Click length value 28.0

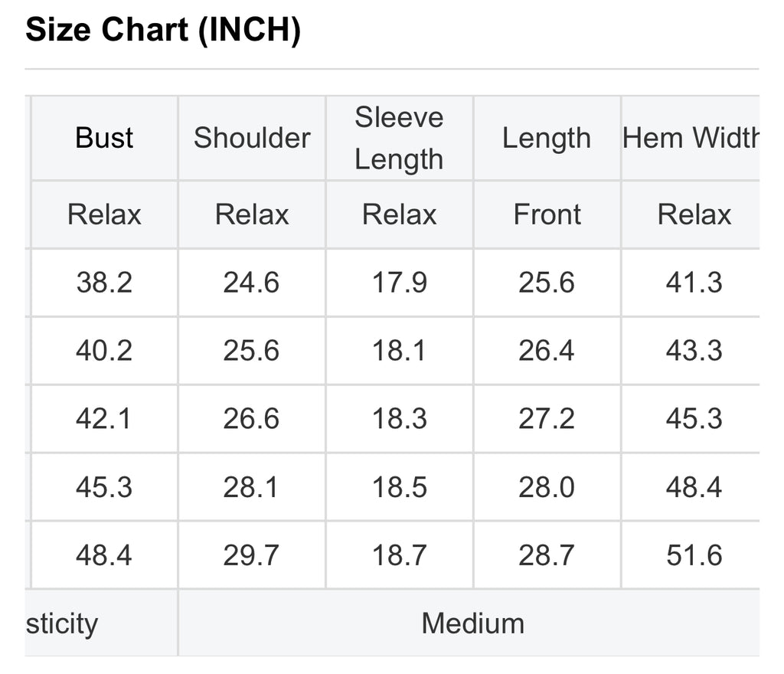click(x=546, y=487)
